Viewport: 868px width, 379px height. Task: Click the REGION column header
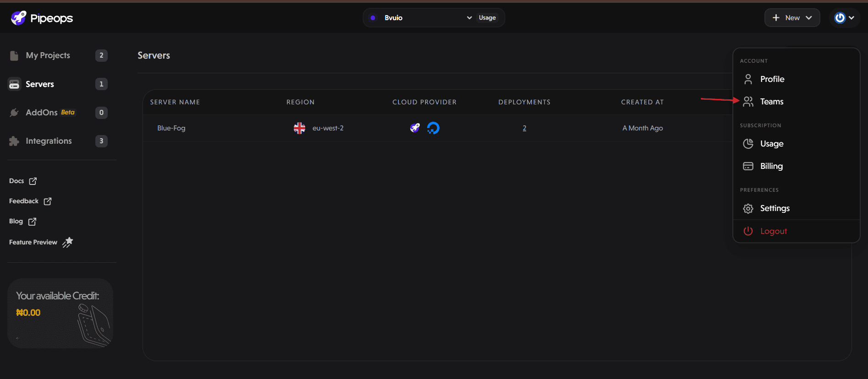(x=301, y=102)
